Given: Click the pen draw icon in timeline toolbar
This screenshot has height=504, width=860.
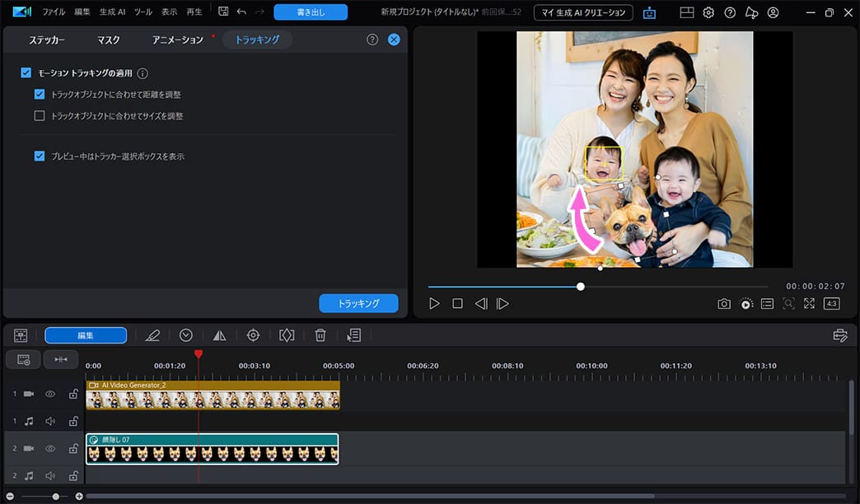Looking at the screenshot, I should 152,335.
